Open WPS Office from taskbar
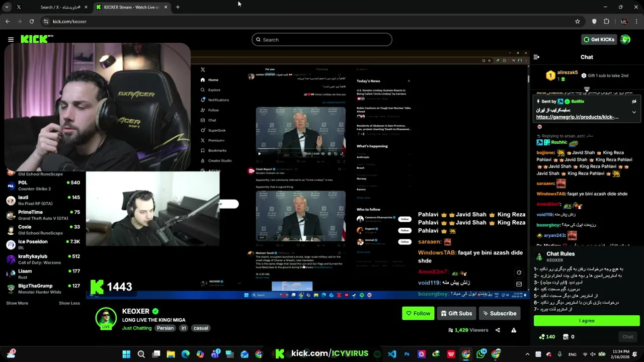Screen dimensions: 644x362 point(451,354)
